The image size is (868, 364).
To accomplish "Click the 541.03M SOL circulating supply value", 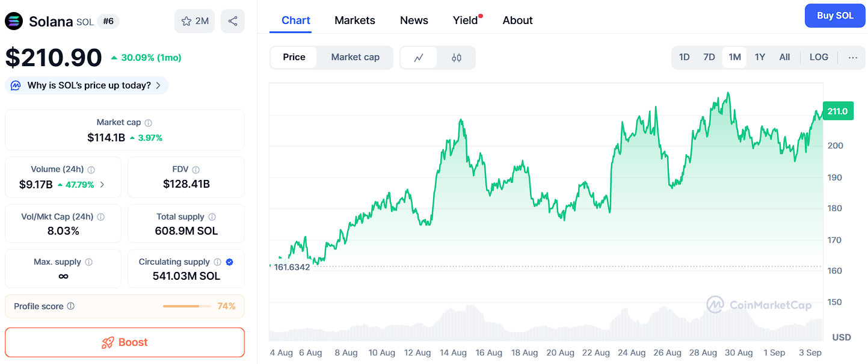I will (x=186, y=276).
